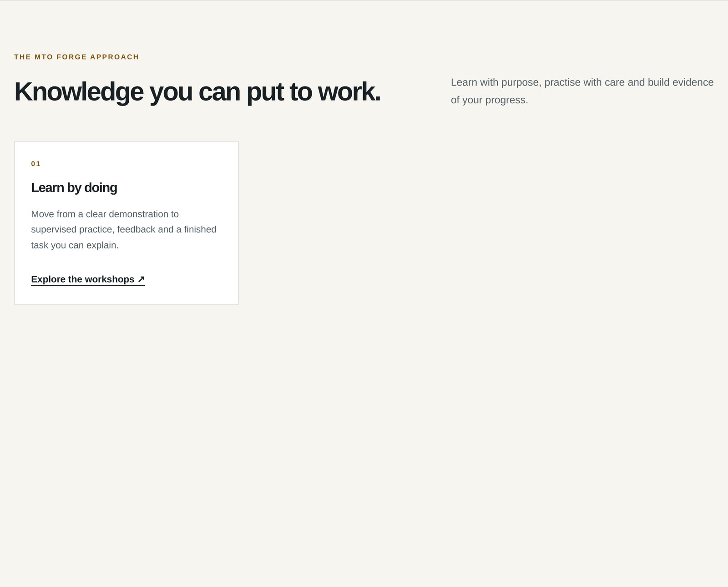Click the 'Learn with purpose' intro paragraph
The image size is (728, 587).
pos(582,91)
